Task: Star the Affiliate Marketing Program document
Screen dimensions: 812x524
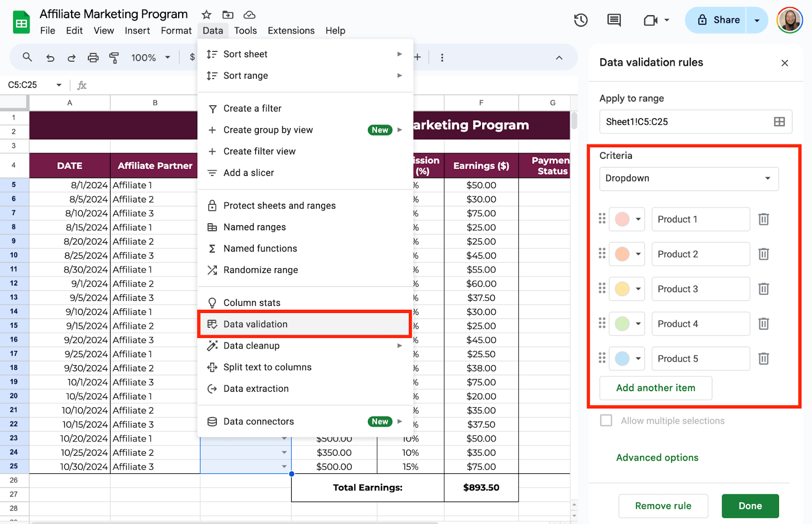Action: pos(206,15)
